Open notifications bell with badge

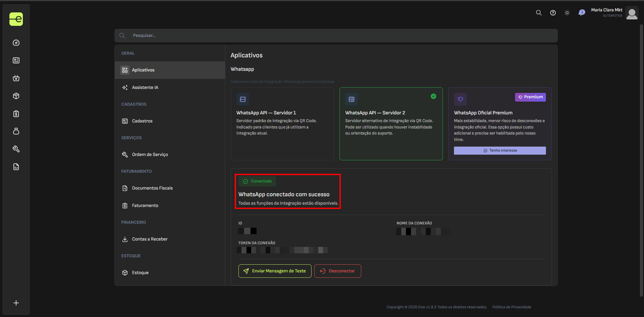[x=582, y=13]
